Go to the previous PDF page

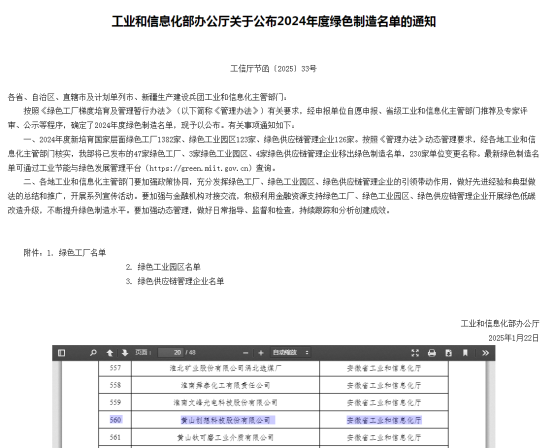point(110,353)
